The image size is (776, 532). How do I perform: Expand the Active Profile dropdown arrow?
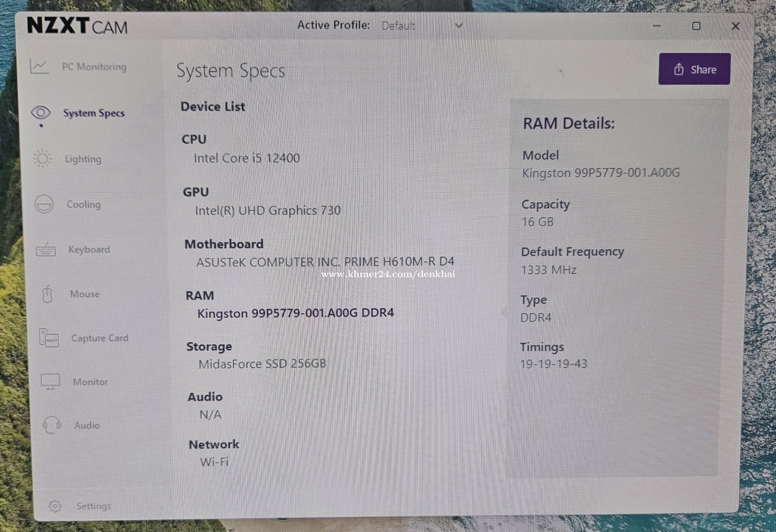coord(458,25)
